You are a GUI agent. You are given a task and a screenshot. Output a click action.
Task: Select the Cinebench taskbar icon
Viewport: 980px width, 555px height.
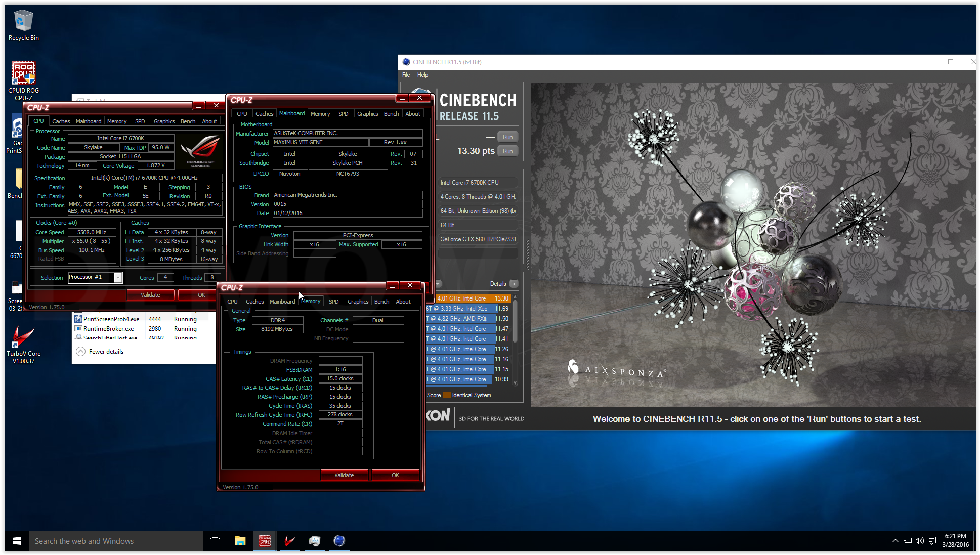339,541
